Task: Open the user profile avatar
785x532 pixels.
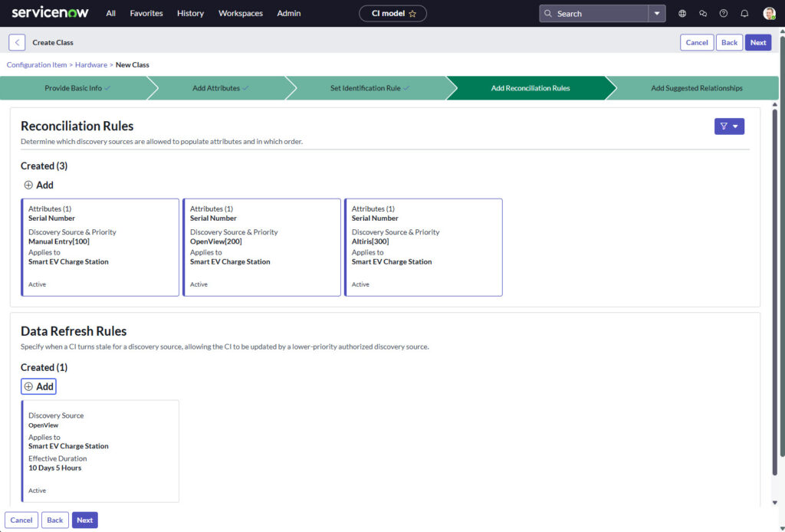Action: pyautogui.click(x=769, y=14)
